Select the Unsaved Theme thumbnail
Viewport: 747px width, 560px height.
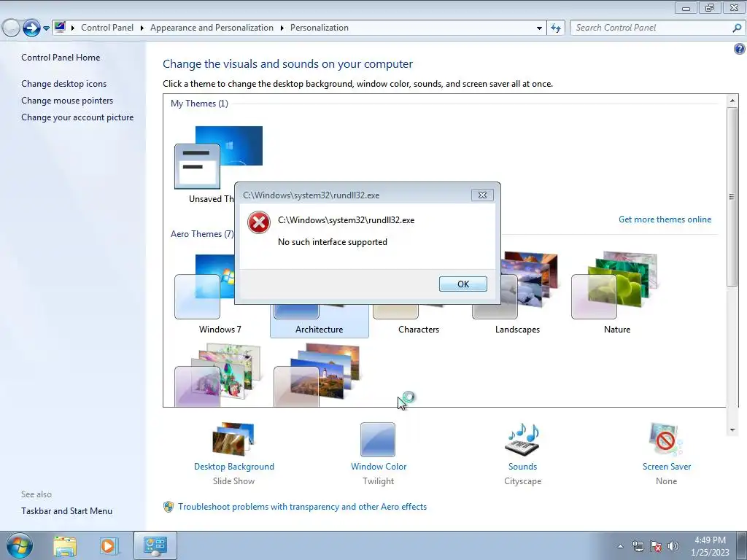(218, 157)
